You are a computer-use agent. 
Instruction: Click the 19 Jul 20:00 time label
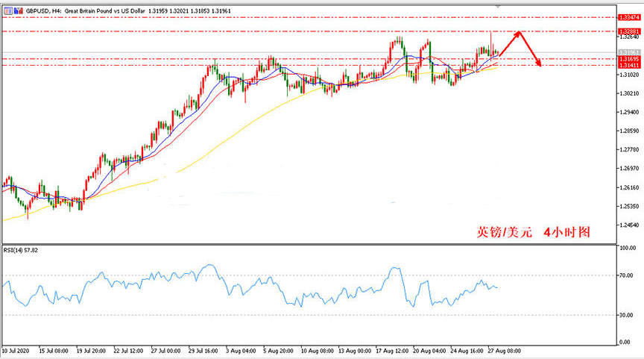(x=91, y=351)
